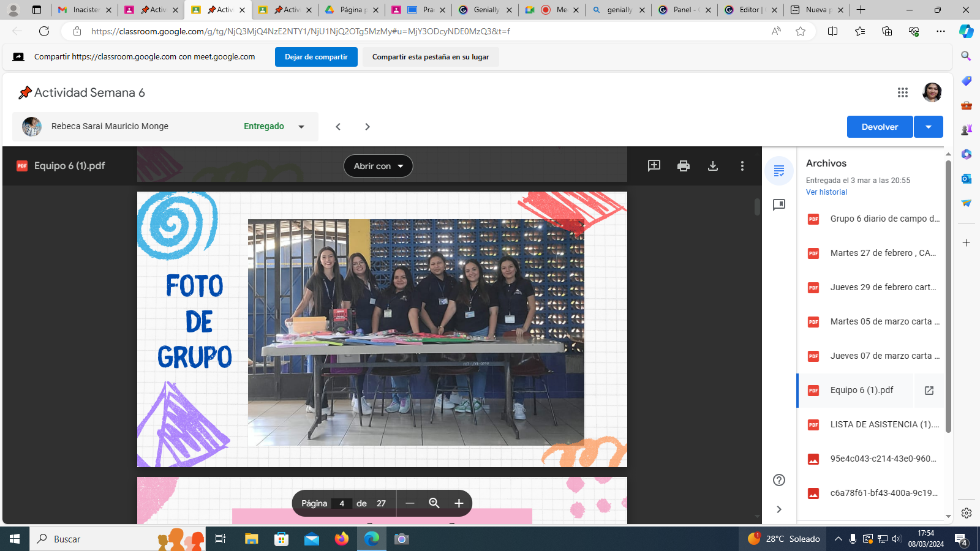Open the private comments panel icon
This screenshot has height=551, width=980.
click(x=779, y=204)
